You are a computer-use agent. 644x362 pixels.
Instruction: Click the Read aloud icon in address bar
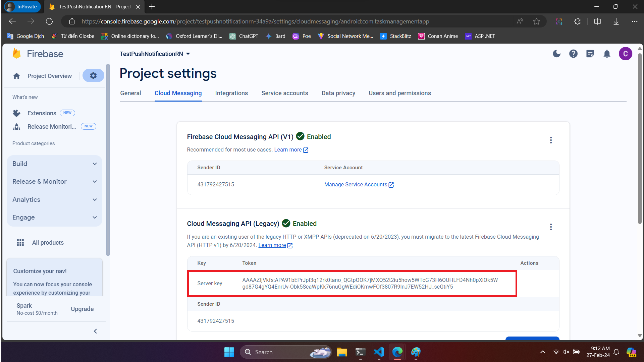point(520,21)
